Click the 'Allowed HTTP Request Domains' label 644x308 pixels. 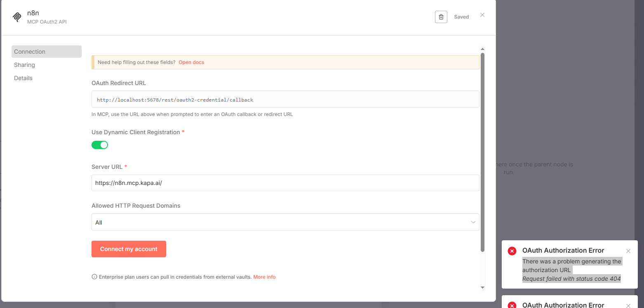[136, 206]
